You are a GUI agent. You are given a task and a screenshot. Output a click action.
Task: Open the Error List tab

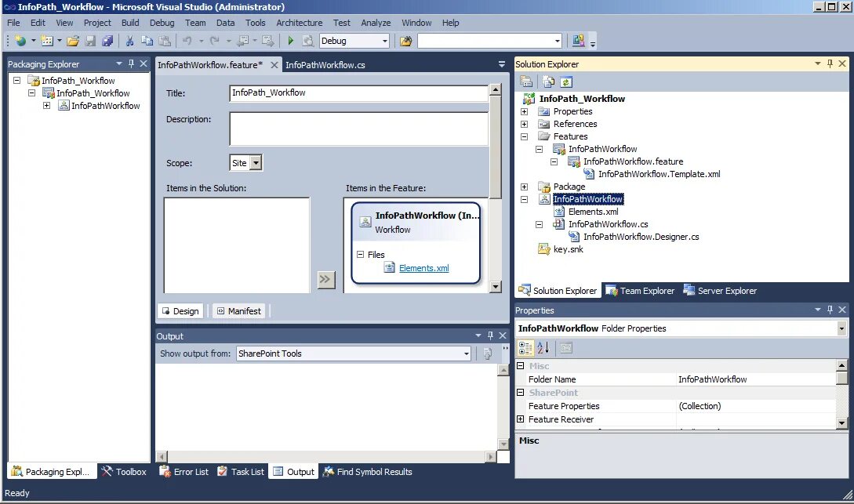184,472
